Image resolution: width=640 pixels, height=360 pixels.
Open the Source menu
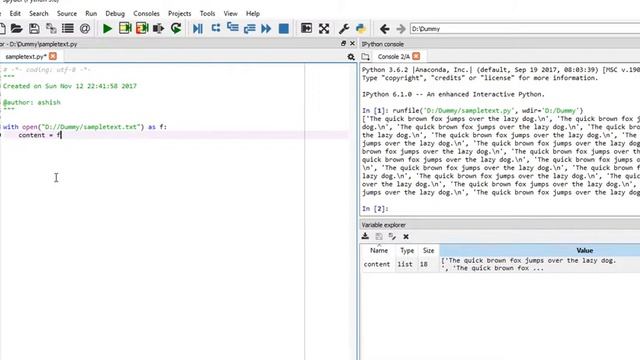click(x=67, y=13)
